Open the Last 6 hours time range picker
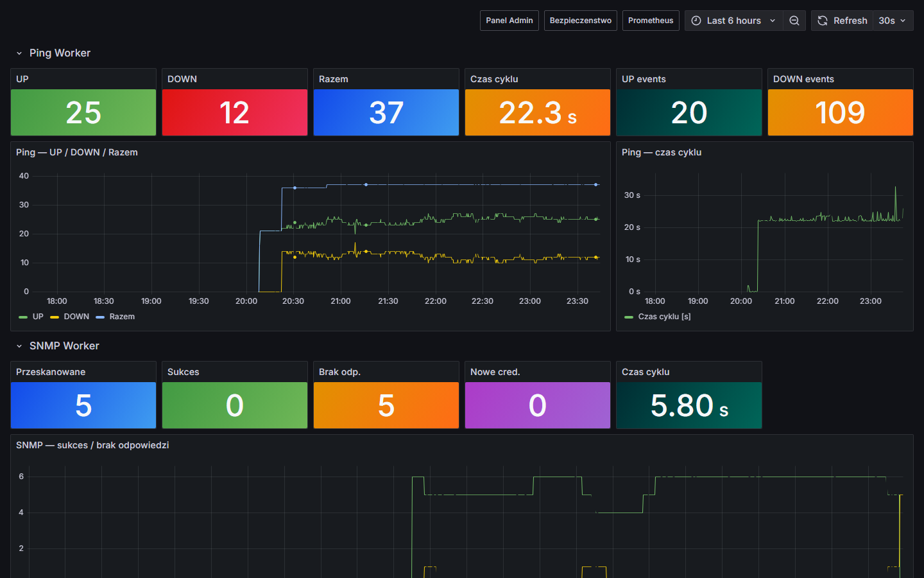Image resolution: width=924 pixels, height=578 pixels. pyautogui.click(x=733, y=21)
